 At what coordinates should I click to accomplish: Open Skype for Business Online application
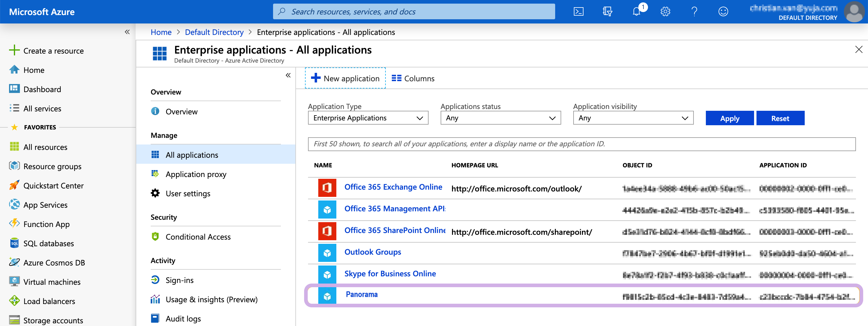tap(390, 274)
